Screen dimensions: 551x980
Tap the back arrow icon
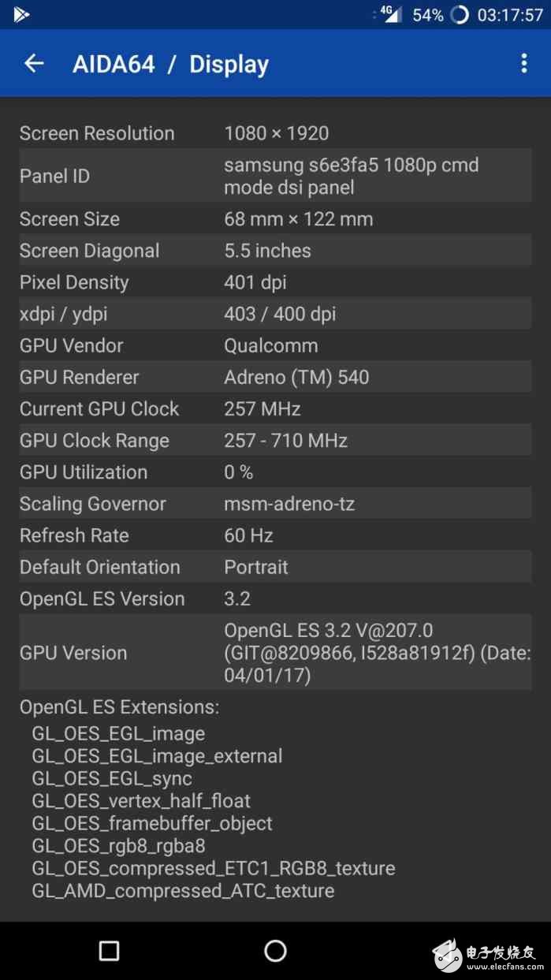(x=34, y=64)
